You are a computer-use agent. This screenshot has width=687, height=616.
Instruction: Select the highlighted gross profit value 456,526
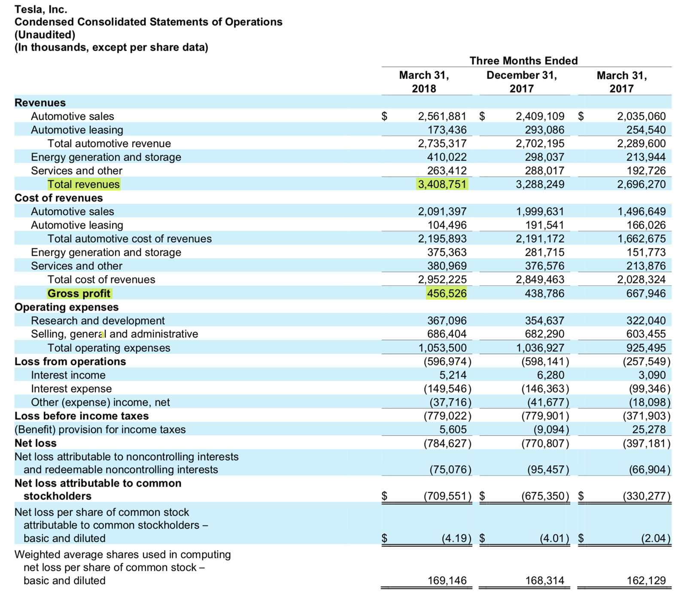click(x=447, y=293)
